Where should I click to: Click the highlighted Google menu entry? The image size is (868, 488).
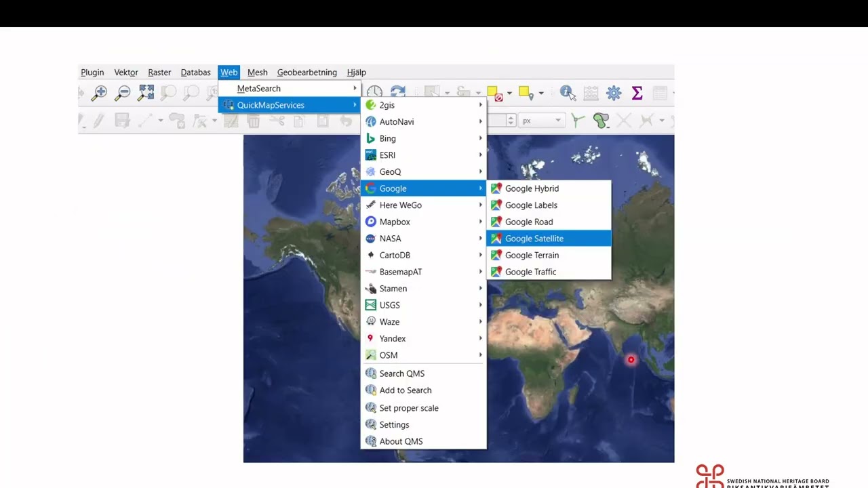click(423, 188)
